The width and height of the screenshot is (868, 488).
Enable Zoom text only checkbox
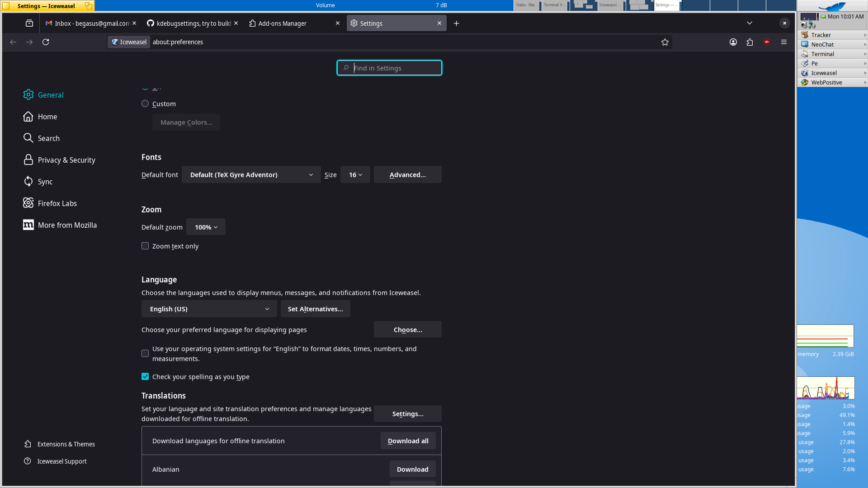click(145, 246)
